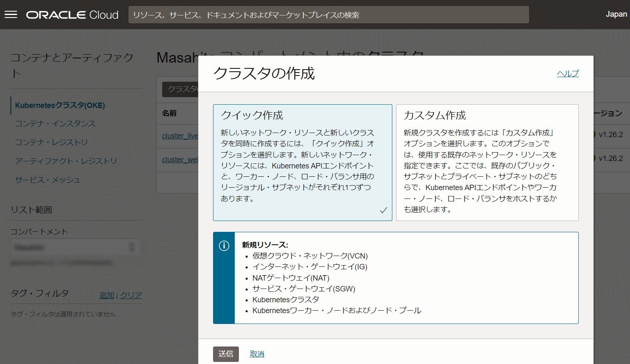Click the 追加 tag filter link
630x364 pixels.
coord(107,295)
